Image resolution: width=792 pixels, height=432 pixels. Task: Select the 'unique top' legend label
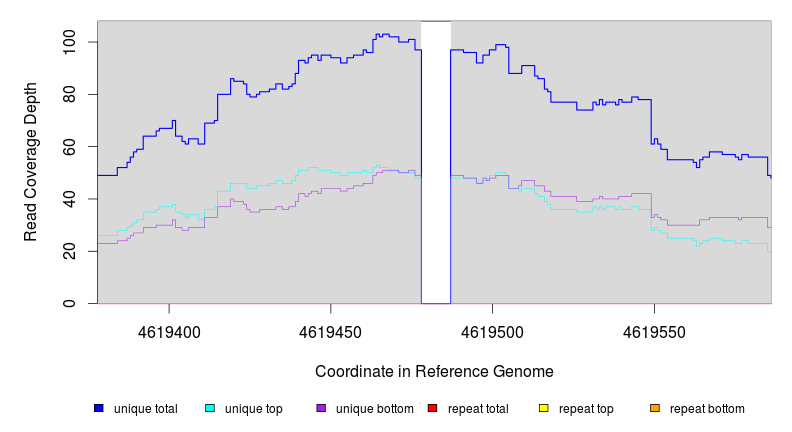[x=253, y=409]
